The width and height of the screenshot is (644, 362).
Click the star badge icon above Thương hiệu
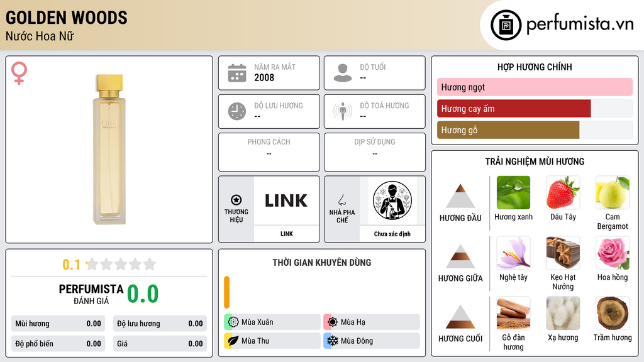(x=236, y=200)
